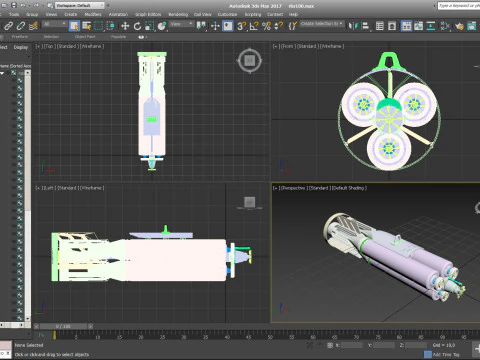Switch to the Object Paint ribbon tab
The height and width of the screenshot is (360, 480).
point(85,37)
